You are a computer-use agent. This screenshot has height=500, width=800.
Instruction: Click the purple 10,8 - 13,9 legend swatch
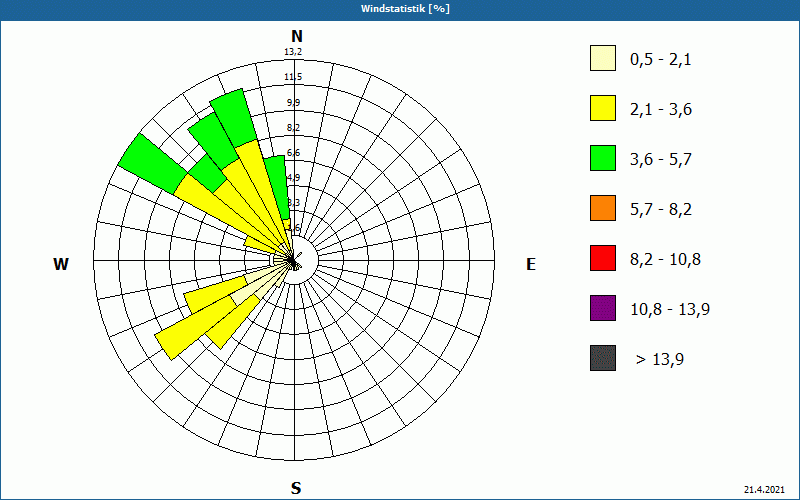pos(603,308)
